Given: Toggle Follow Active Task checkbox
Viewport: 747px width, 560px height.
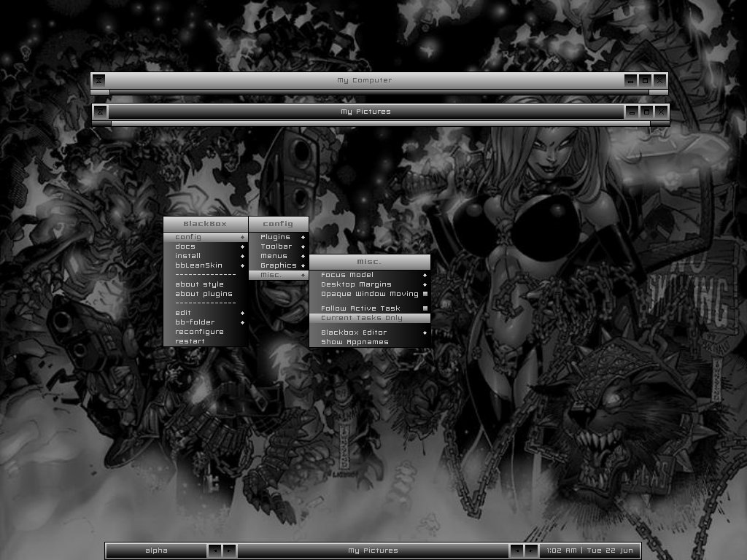Looking at the screenshot, I should point(425,308).
